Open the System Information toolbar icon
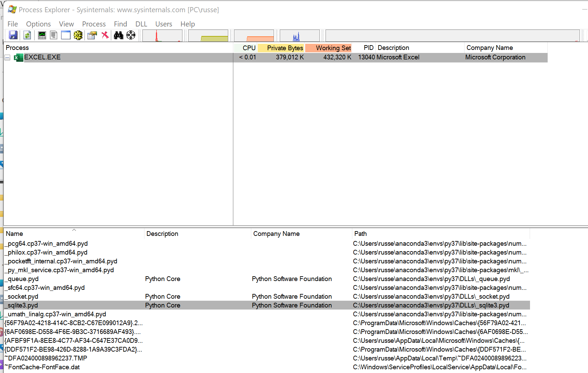 (42, 35)
